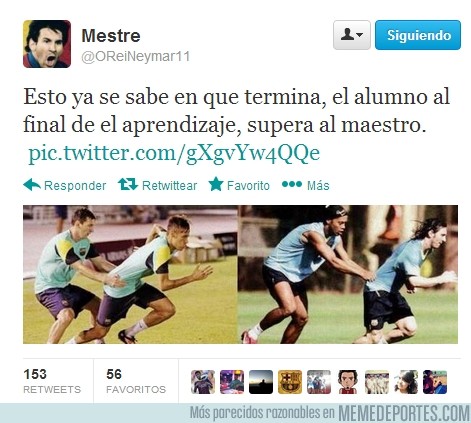Toggle the Siguiendo follow button

(418, 35)
